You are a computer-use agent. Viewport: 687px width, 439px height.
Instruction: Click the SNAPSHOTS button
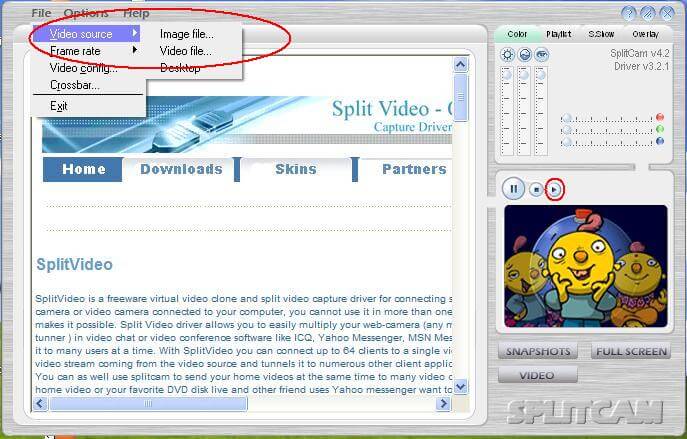click(x=538, y=352)
